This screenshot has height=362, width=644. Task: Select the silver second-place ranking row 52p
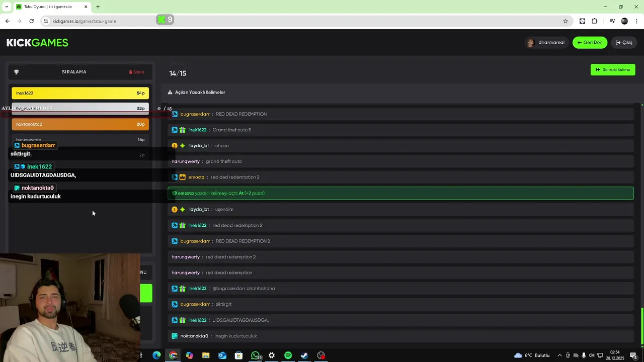click(80, 109)
